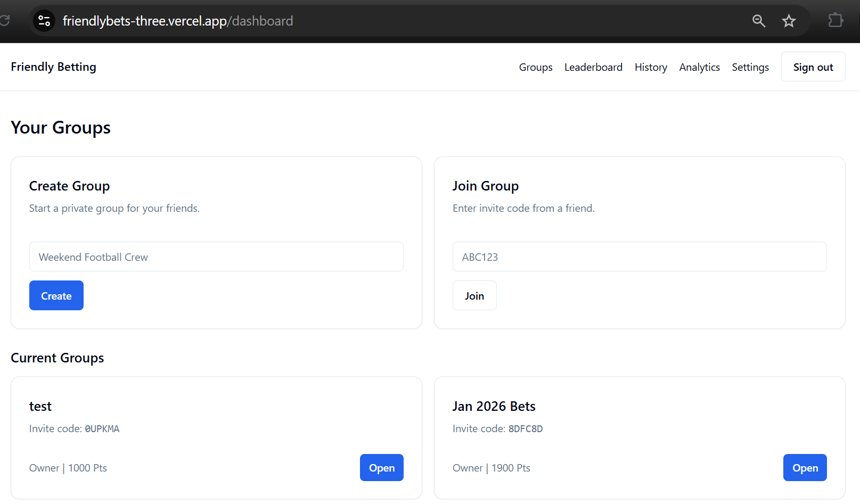Navigate to Analytics
This screenshot has height=504, width=860.
point(699,67)
